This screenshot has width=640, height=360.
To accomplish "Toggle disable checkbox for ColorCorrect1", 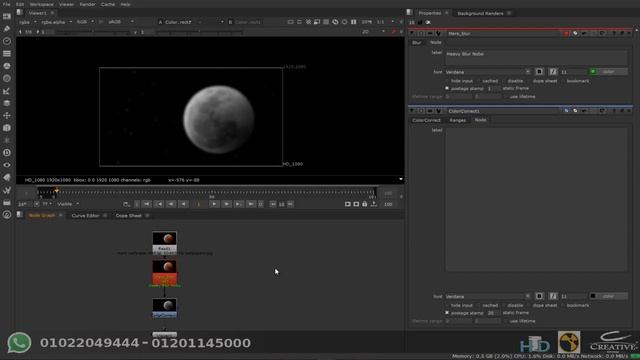I will click(x=504, y=305).
